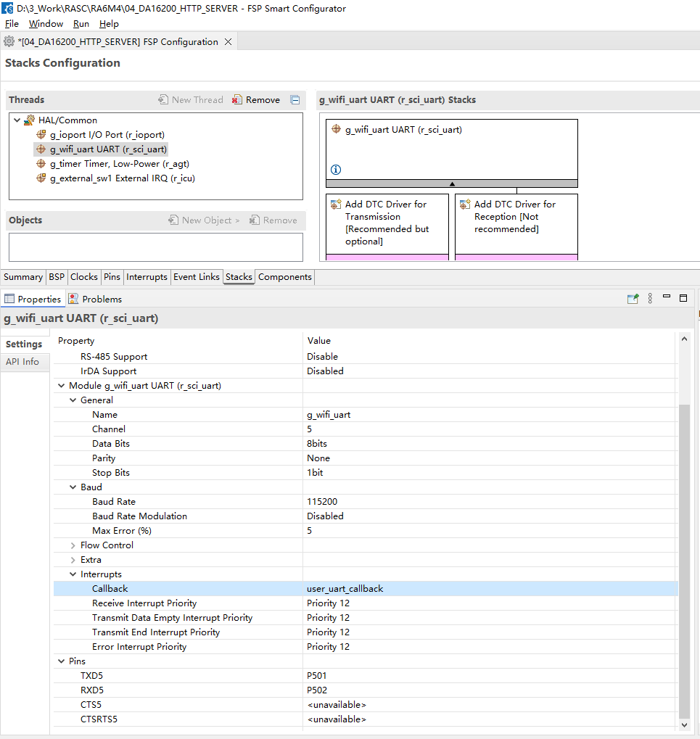Viewport: 700px width, 739px height.
Task: Click the New Thread button
Action: [x=191, y=100]
